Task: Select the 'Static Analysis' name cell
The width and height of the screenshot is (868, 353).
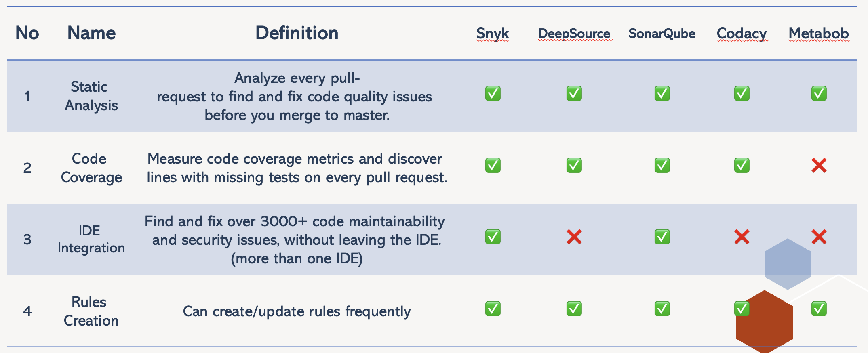Action: click(91, 96)
